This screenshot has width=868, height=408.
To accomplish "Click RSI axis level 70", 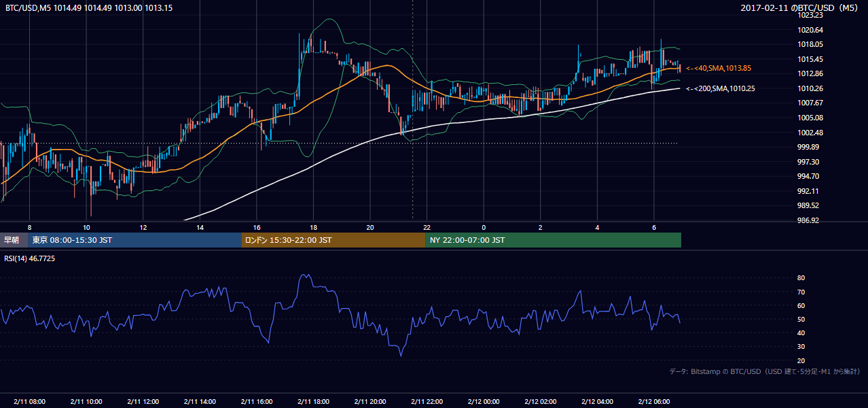I will (801, 292).
